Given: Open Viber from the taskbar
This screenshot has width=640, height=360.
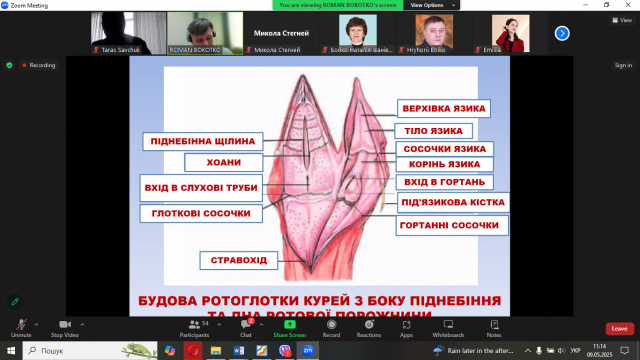Looking at the screenshot, I should pyautogui.click(x=285, y=351).
